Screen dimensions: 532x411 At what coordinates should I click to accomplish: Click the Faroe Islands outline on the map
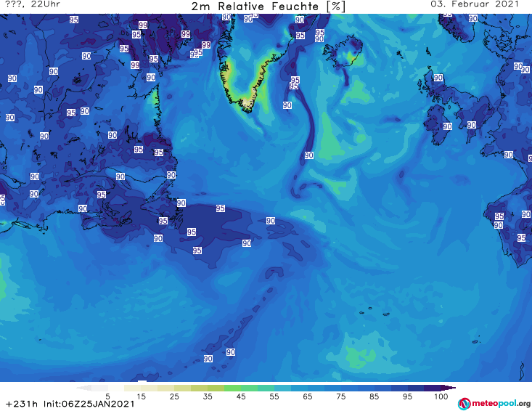click(x=400, y=54)
